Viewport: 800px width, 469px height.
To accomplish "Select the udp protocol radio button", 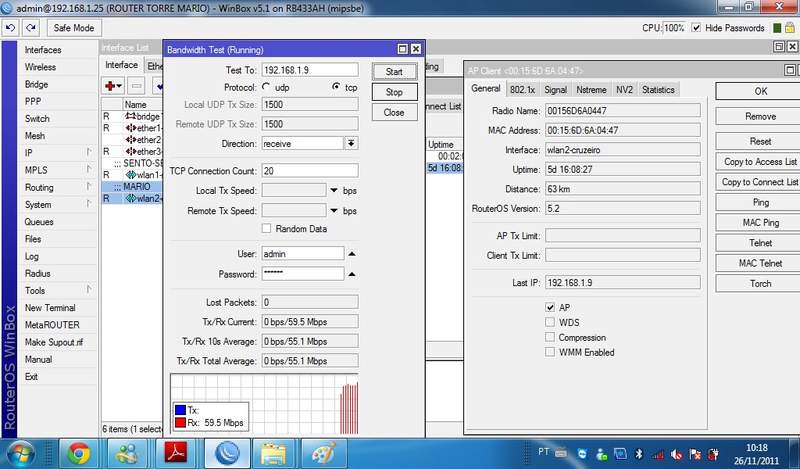I will click(x=266, y=87).
